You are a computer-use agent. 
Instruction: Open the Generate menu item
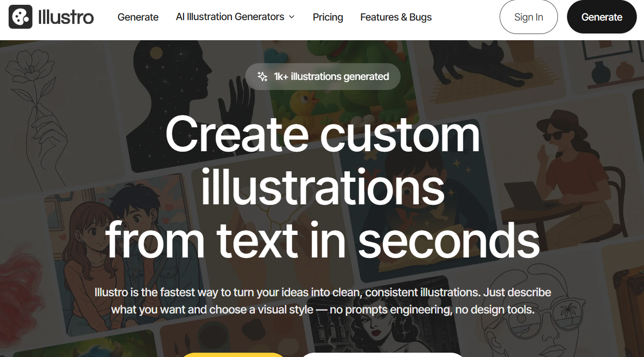click(x=138, y=17)
